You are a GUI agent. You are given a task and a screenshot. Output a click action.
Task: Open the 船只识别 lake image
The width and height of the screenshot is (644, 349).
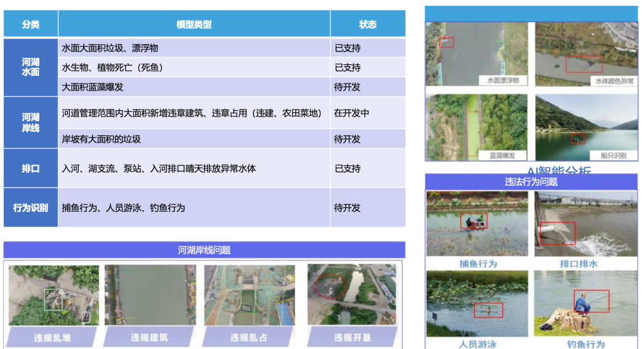pyautogui.click(x=586, y=126)
